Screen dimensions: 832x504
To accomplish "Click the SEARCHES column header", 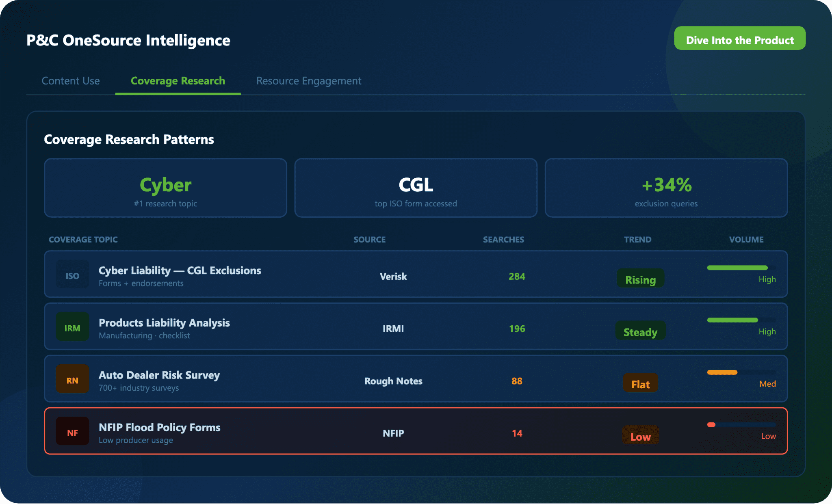I will point(503,240).
